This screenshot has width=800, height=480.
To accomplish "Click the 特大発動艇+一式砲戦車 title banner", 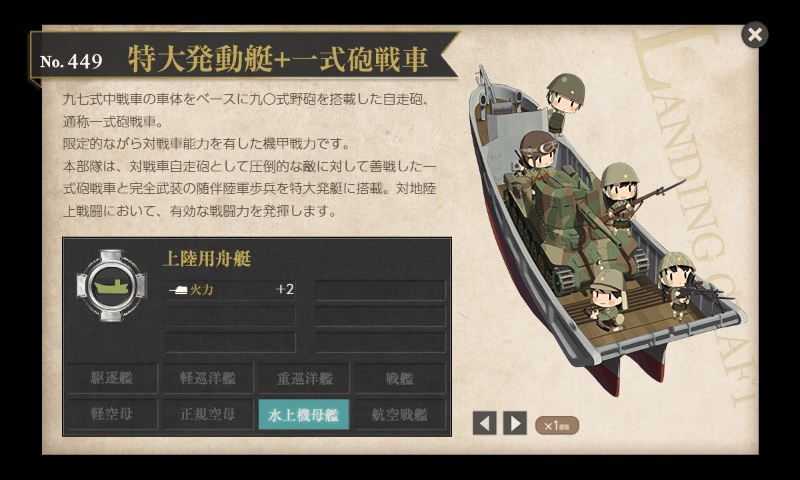I will (x=278, y=59).
